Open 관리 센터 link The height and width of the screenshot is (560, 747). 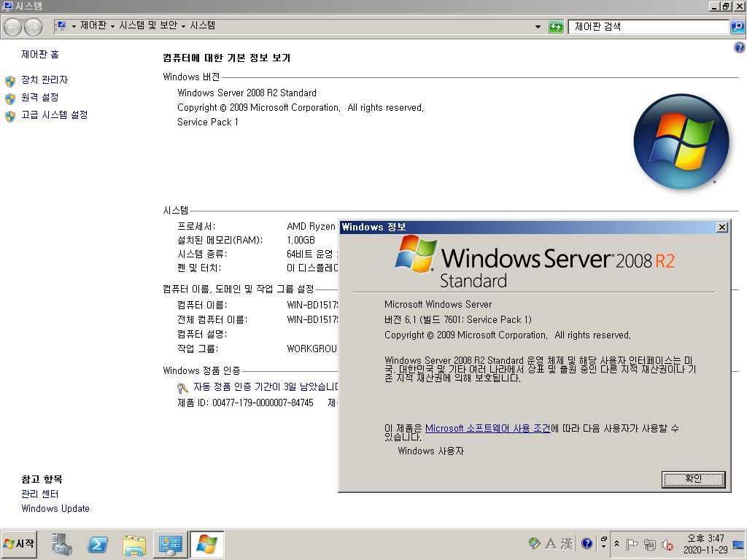click(x=40, y=494)
